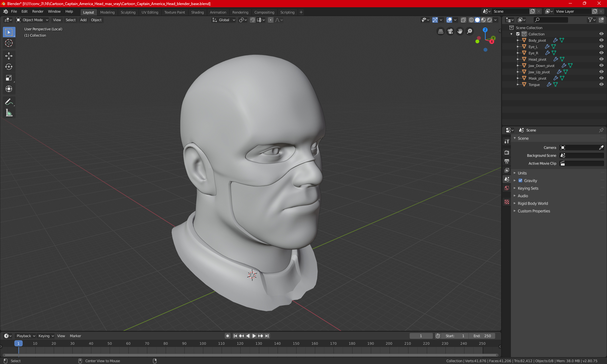Switch to material preview shading
The width and height of the screenshot is (607, 364).
pos(483,20)
